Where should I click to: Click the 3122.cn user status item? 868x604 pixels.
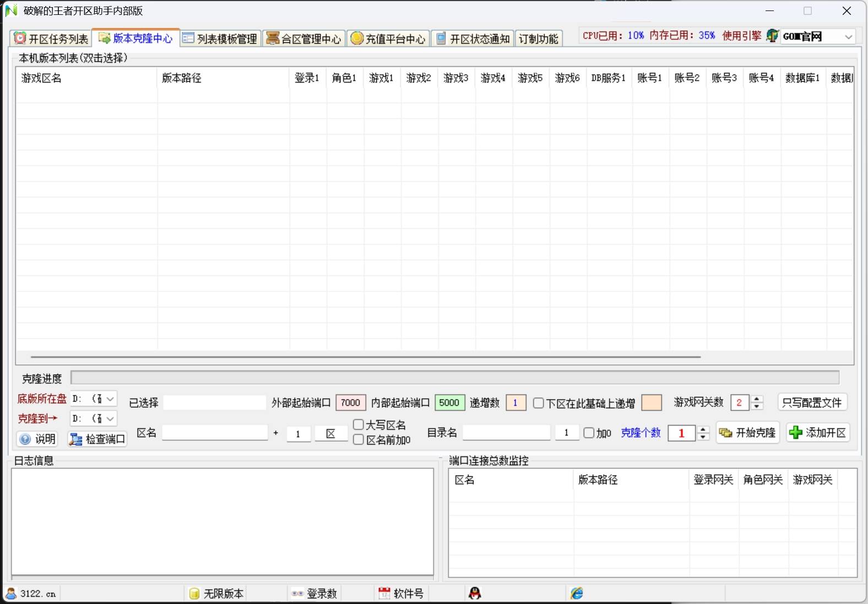[31, 594]
